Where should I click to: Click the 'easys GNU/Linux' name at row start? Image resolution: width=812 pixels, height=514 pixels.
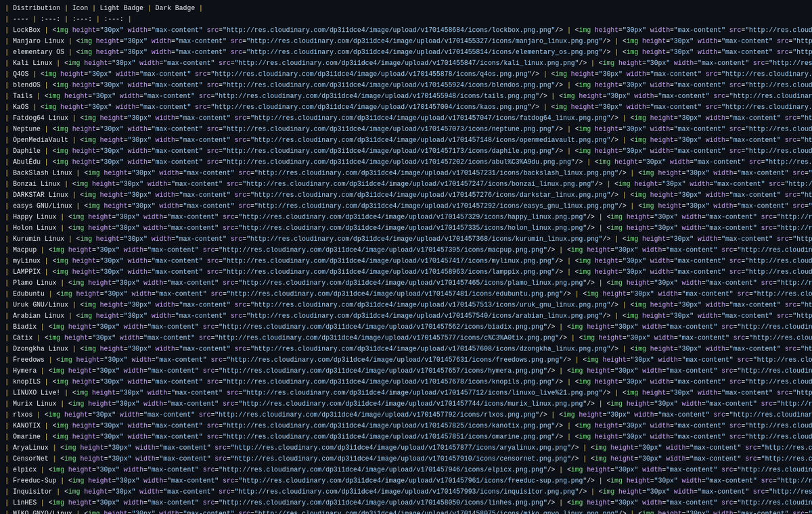pyautogui.click(x=43, y=206)
